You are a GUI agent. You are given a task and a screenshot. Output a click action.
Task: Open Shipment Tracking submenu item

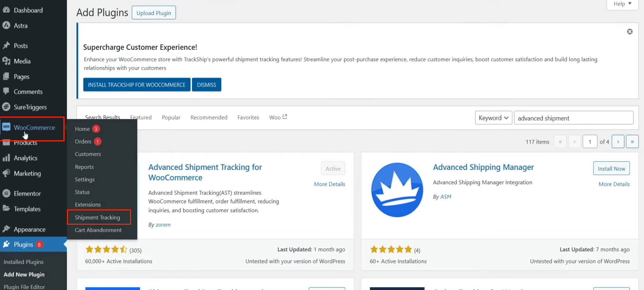point(98,217)
